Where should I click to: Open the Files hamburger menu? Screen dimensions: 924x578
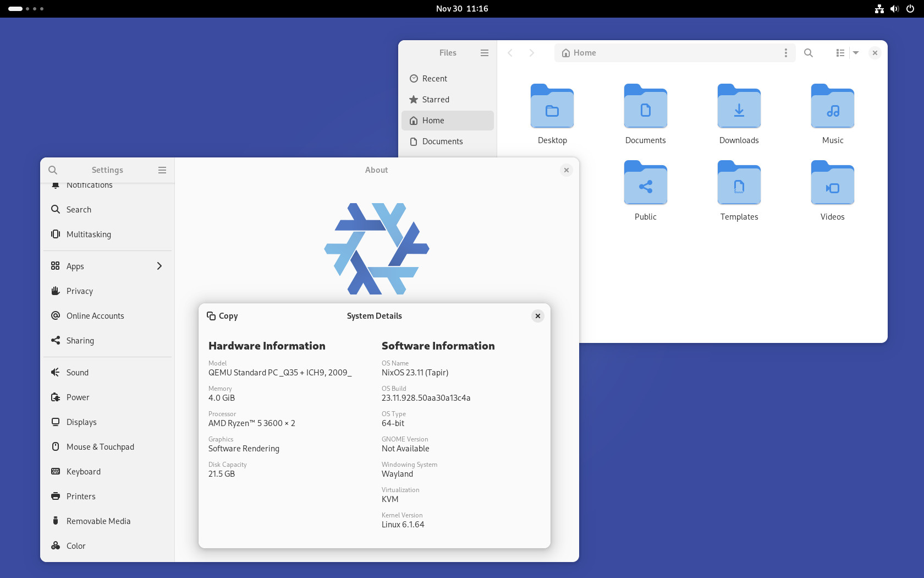tap(485, 53)
